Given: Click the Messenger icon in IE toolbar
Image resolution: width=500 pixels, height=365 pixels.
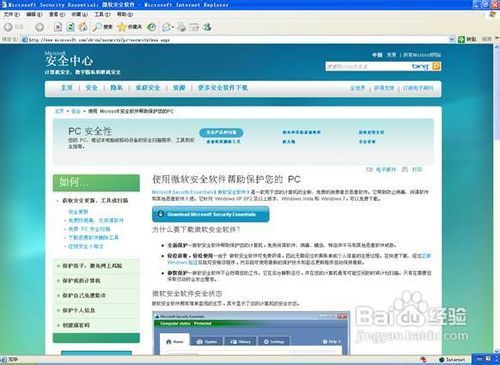Looking at the screenshot, I should coord(207,27).
